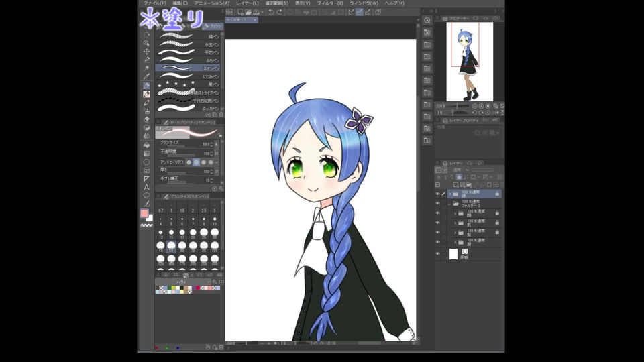This screenshot has height=362, width=644.
Task: Toggle visibility of 服 layer folder
Action: coord(437,242)
